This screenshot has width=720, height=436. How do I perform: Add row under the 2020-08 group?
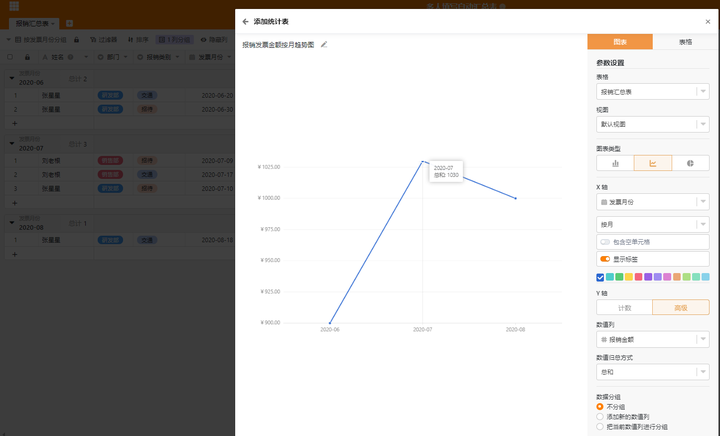15,254
